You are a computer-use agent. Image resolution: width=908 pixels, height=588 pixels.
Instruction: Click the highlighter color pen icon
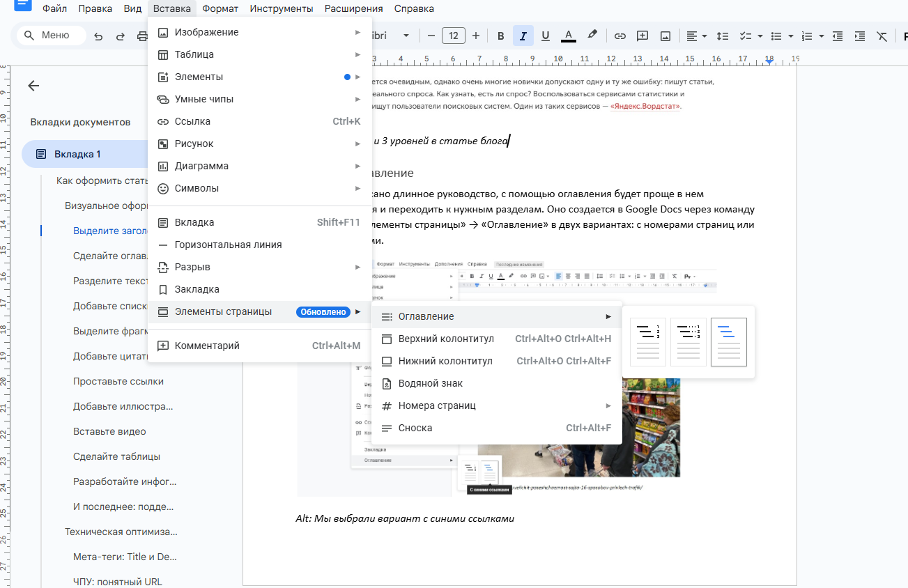coord(592,36)
